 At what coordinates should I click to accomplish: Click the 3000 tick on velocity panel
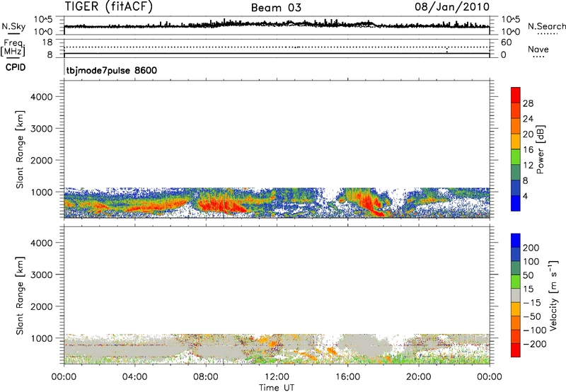(42, 275)
